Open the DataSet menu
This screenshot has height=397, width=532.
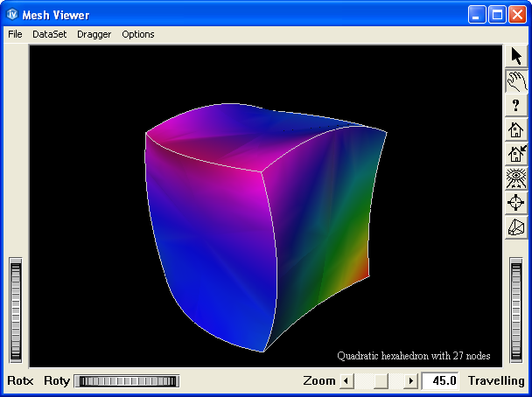49,34
